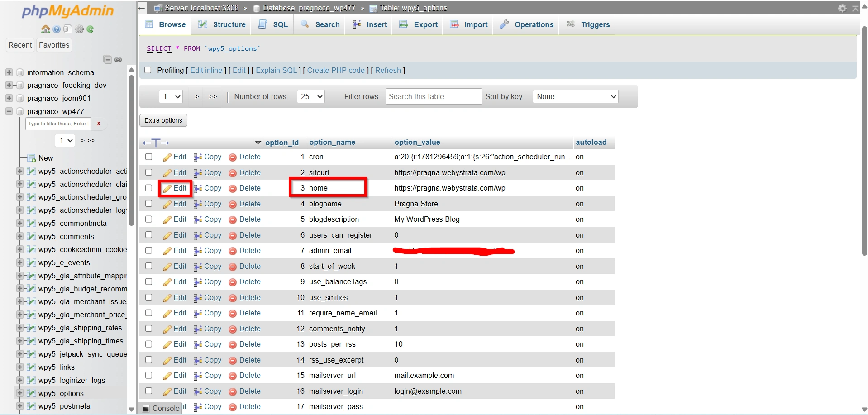868x415 pixels.
Task: Open the sidebar tables page dropdown
Action: pyautogui.click(x=65, y=140)
